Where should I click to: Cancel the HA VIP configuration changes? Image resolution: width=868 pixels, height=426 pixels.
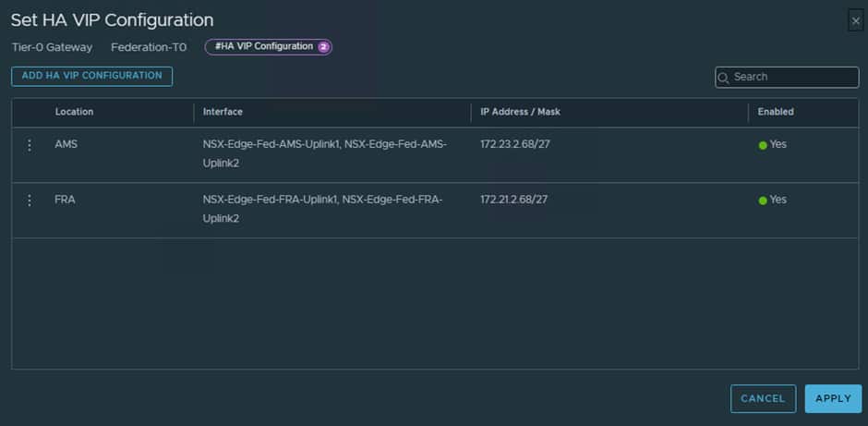coord(763,398)
